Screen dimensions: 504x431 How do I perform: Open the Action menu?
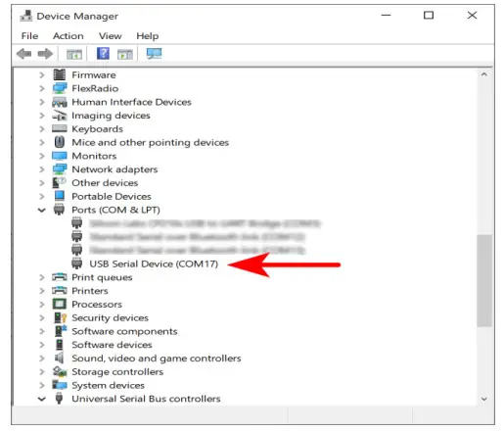69,36
